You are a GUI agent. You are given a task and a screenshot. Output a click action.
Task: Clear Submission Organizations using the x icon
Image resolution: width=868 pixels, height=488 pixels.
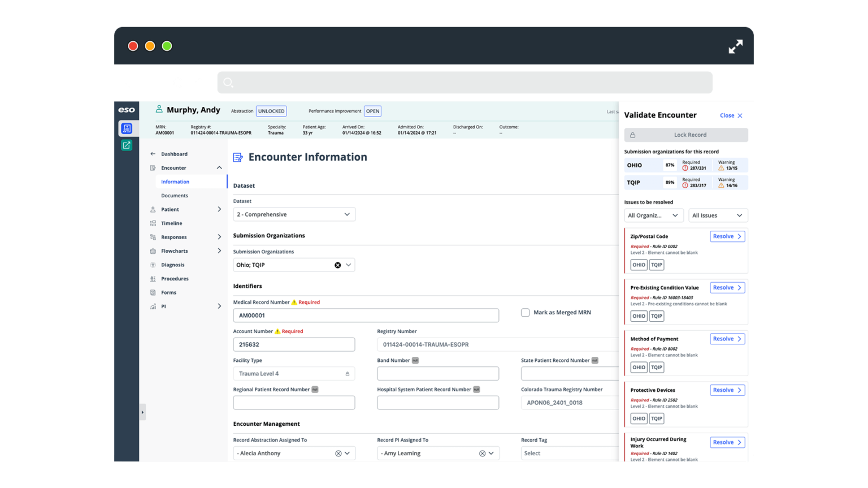tap(338, 265)
